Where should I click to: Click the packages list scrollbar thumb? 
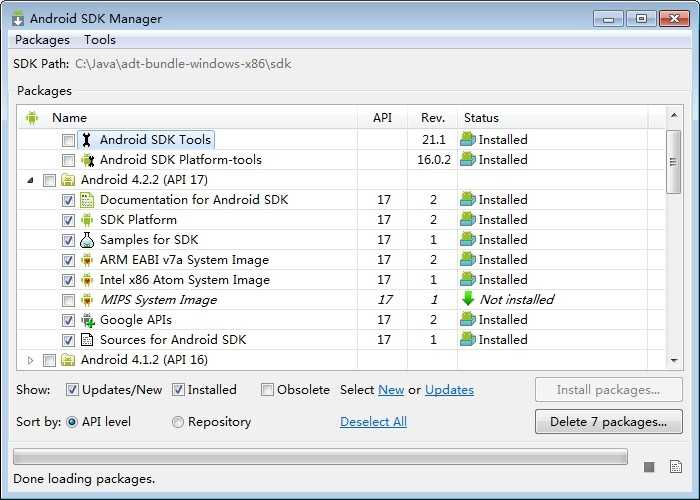pyautogui.click(x=674, y=162)
